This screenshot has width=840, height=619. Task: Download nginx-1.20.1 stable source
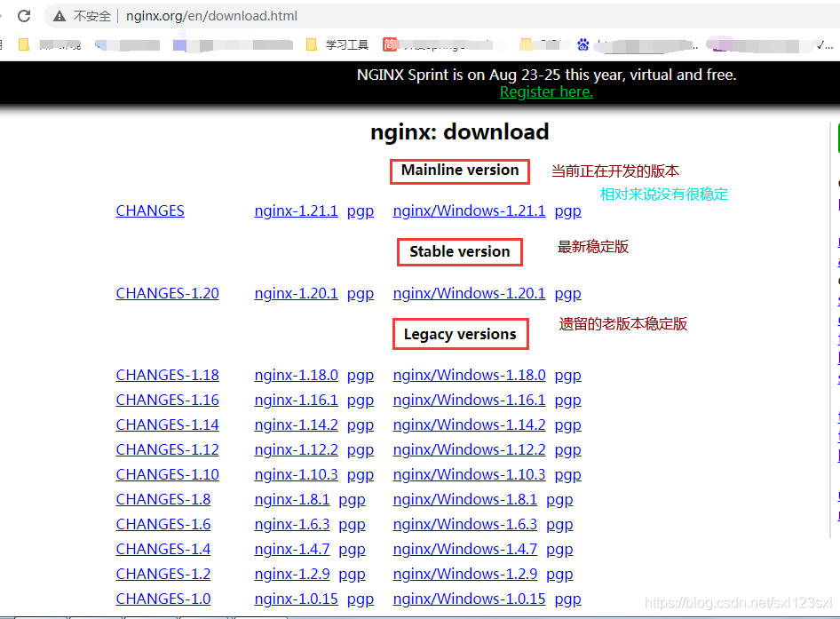tap(297, 294)
